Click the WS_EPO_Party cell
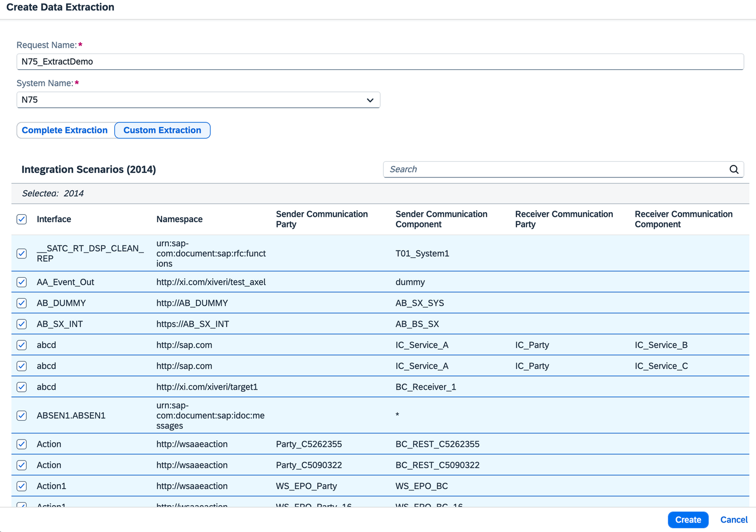Image resolution: width=756 pixels, height=532 pixels. [x=307, y=486]
